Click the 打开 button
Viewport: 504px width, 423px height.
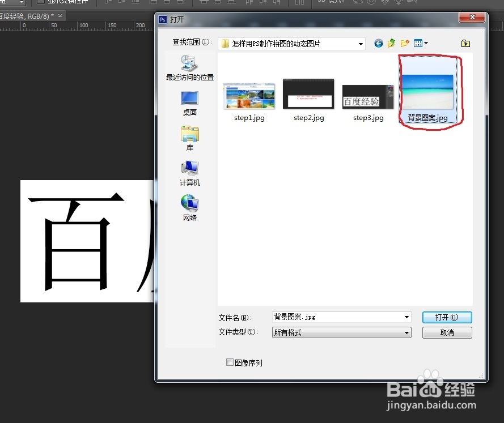point(447,317)
